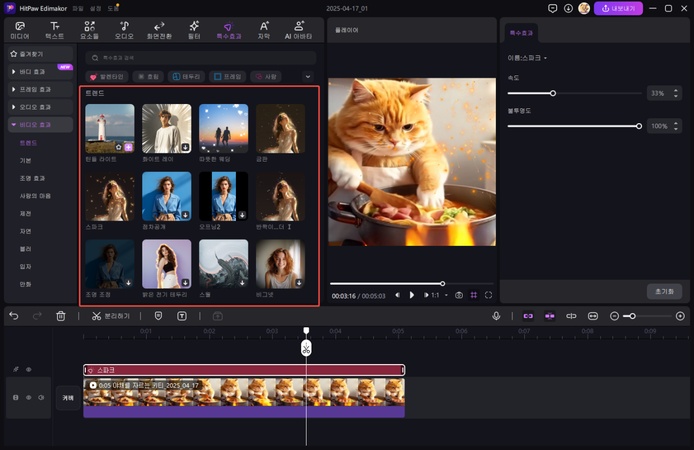Viewport: 694px width, 450px height.
Task: Click the undo arrow in timeline toolbar
Action: point(14,316)
